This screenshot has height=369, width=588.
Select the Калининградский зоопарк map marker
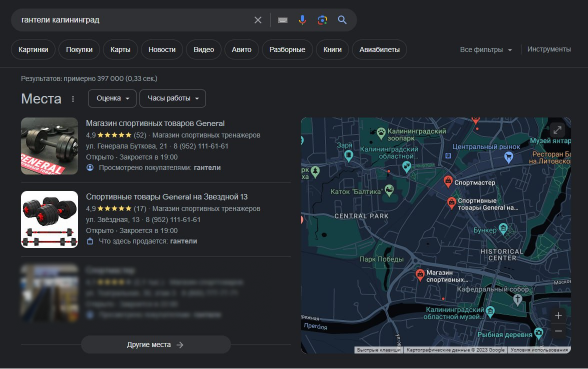point(381,133)
